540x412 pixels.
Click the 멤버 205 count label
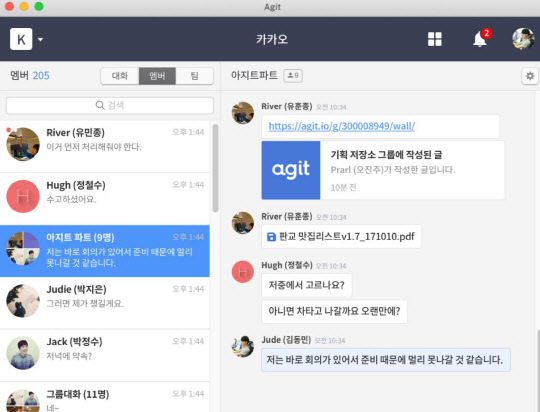(30, 75)
